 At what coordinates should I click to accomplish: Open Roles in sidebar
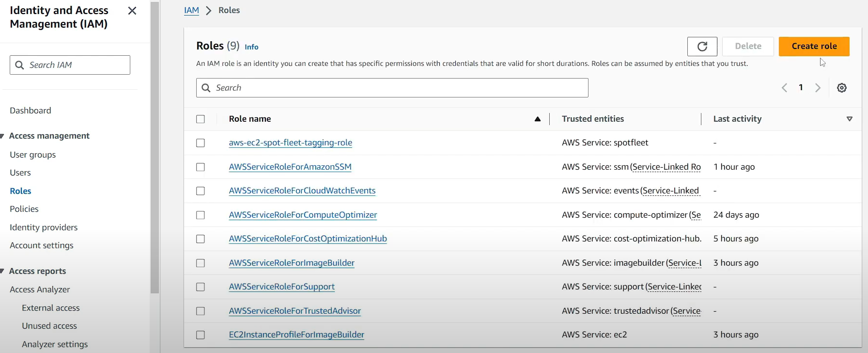(x=20, y=191)
